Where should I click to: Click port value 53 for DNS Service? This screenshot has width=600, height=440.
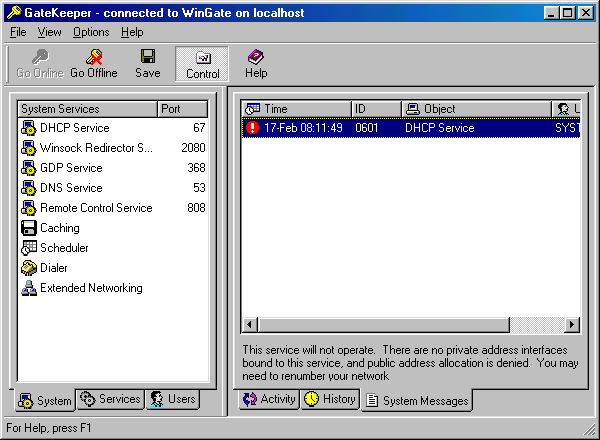pos(199,188)
